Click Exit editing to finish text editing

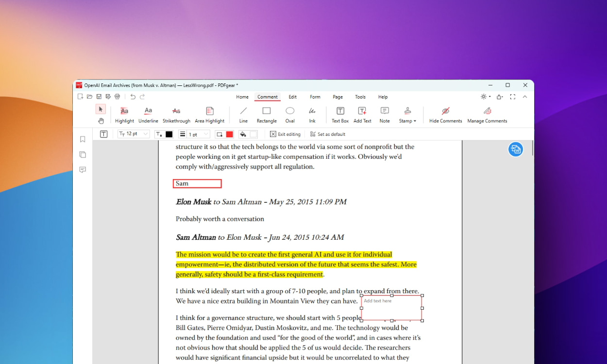(285, 134)
